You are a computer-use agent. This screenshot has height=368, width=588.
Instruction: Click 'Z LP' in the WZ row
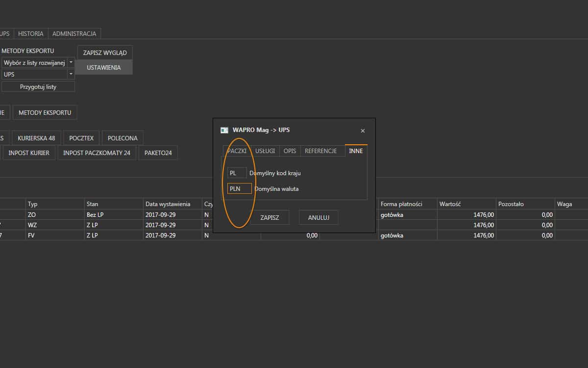click(114, 225)
